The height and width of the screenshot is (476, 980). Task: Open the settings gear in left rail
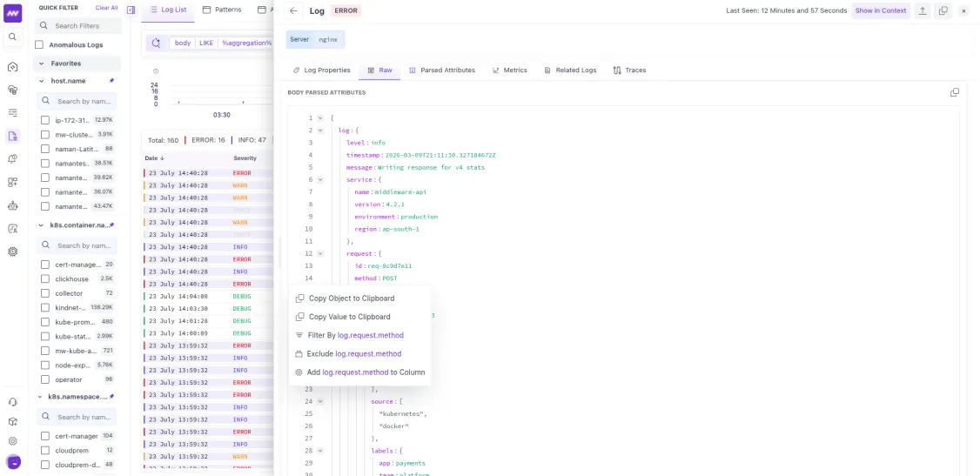pos(12,441)
